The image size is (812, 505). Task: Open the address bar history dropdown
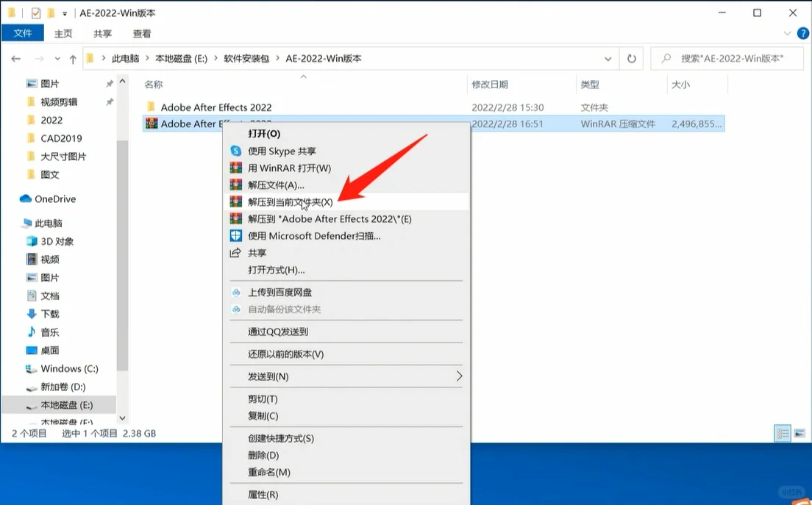point(608,58)
